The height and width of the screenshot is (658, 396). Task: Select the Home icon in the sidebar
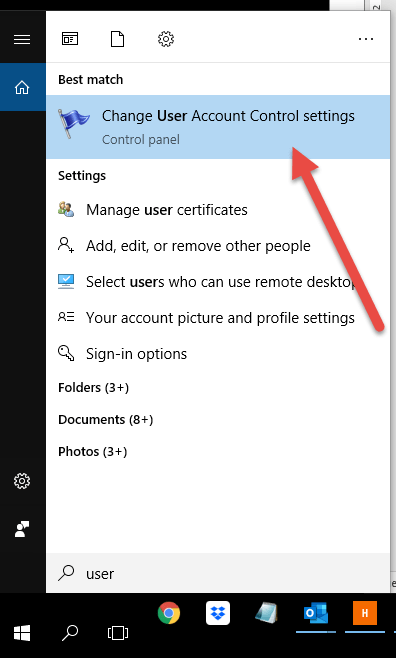click(x=22, y=87)
